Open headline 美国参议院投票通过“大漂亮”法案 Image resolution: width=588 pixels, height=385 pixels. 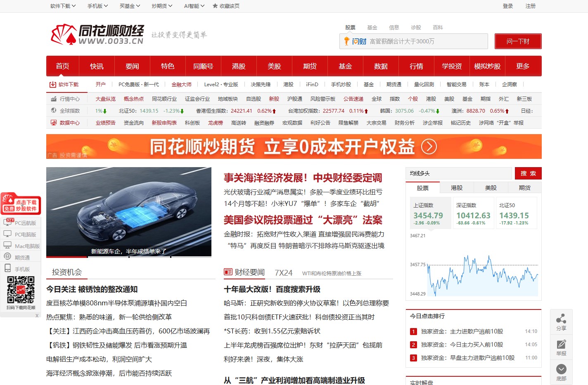coord(303,220)
